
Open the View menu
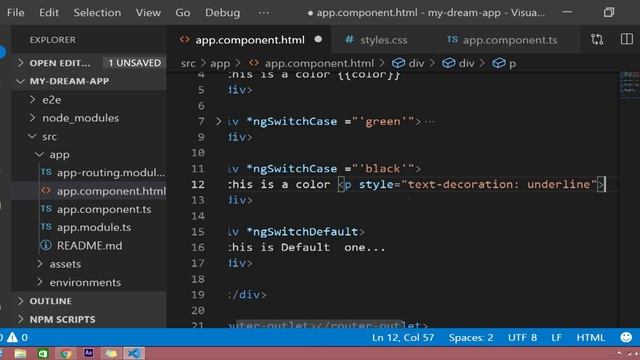(148, 13)
